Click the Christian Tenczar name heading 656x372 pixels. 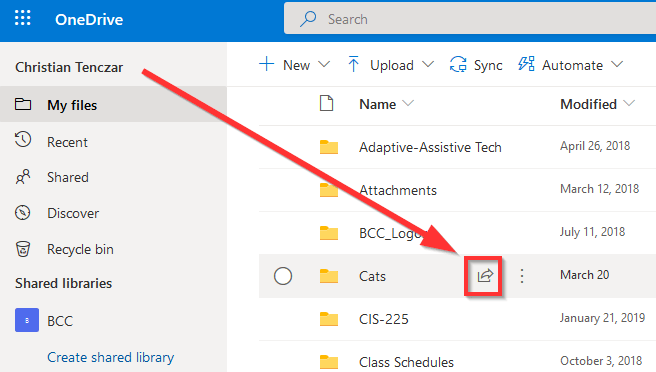(x=69, y=67)
